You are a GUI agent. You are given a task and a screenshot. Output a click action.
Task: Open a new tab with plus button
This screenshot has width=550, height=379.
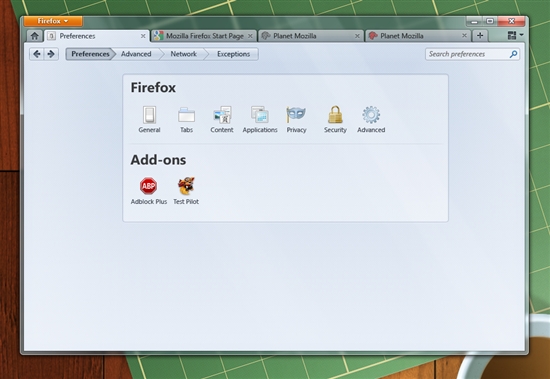pyautogui.click(x=480, y=36)
